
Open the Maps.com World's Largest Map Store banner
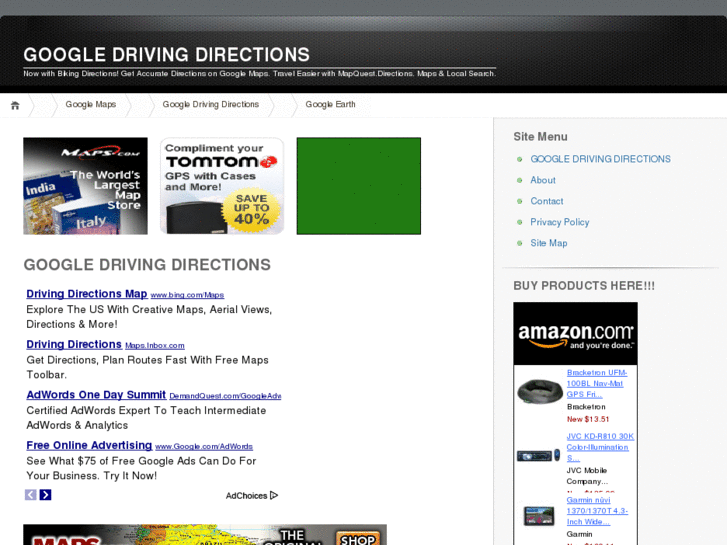[x=85, y=186]
